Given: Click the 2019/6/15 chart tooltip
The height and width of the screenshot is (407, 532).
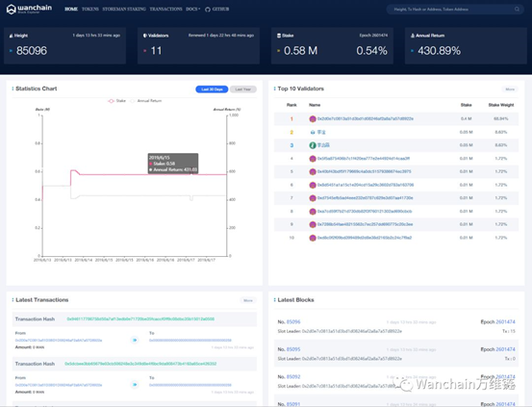Looking at the screenshot, I should coord(173,164).
